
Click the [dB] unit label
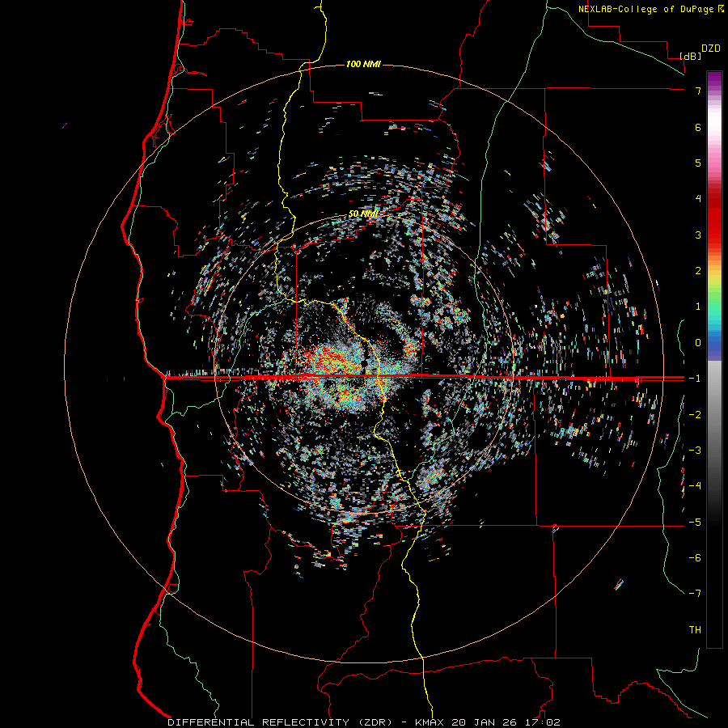(x=690, y=56)
